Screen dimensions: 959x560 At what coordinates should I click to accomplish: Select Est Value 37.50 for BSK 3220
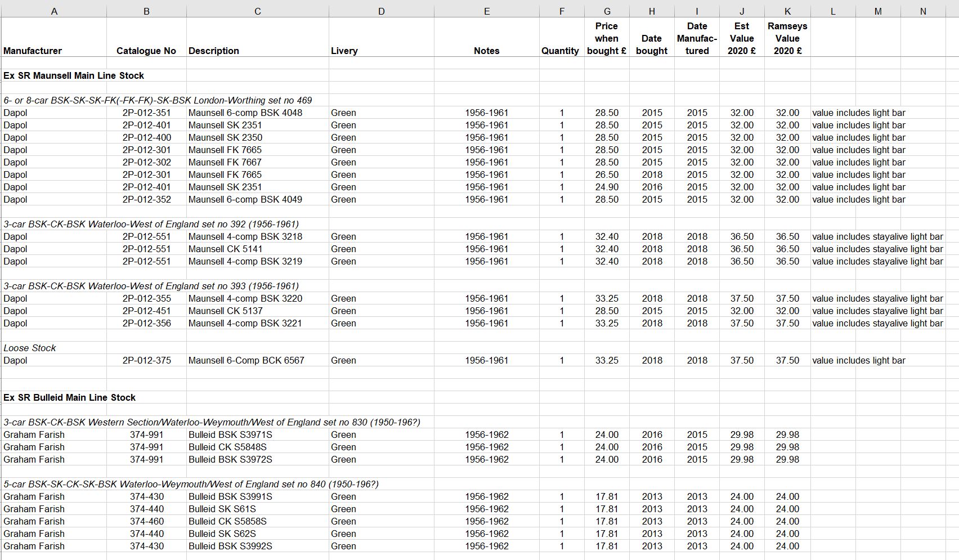[x=742, y=298]
